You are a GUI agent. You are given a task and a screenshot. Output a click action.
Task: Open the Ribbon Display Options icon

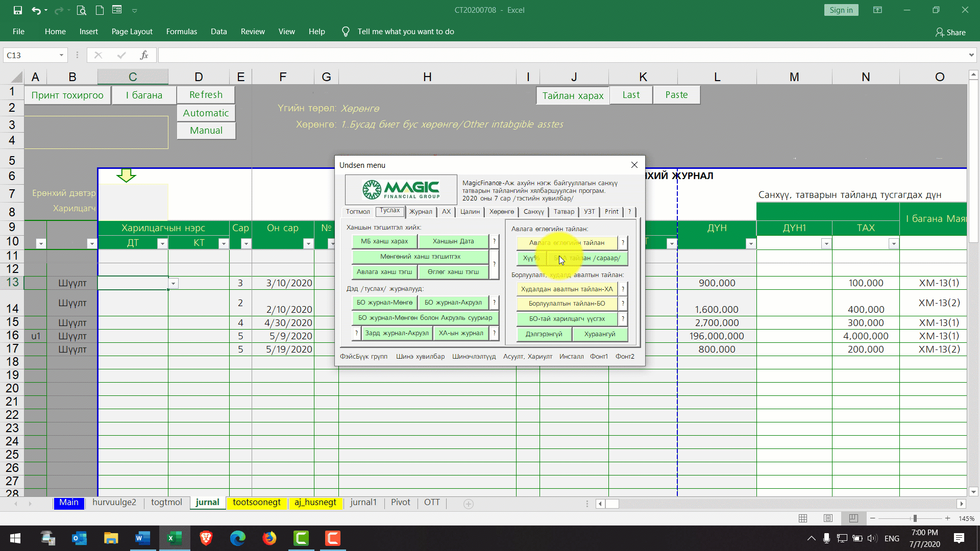[877, 10]
